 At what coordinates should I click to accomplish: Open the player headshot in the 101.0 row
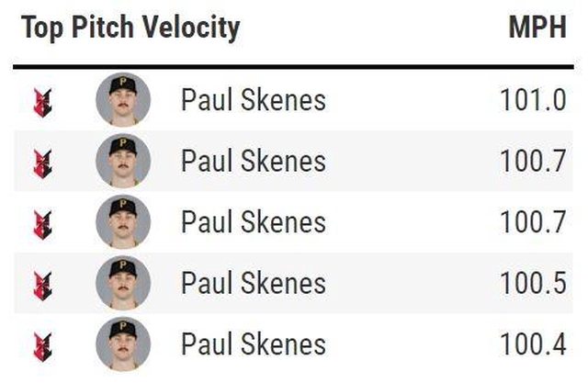[123, 99]
